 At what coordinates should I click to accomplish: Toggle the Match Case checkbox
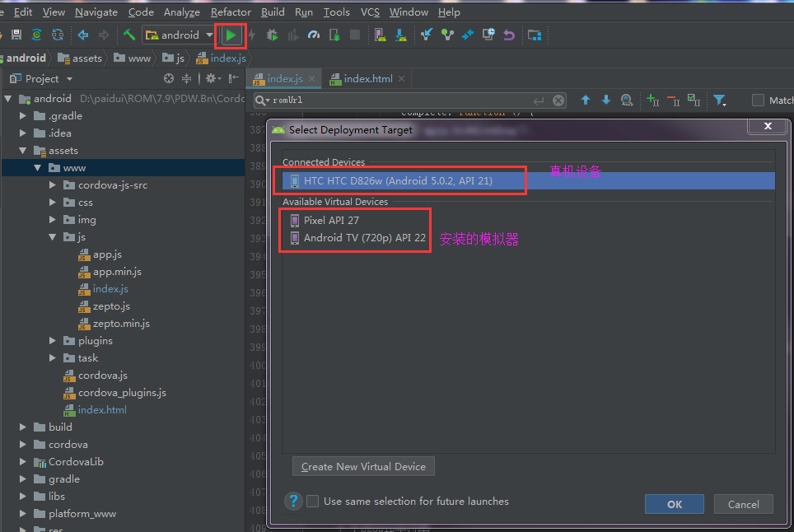[758, 100]
